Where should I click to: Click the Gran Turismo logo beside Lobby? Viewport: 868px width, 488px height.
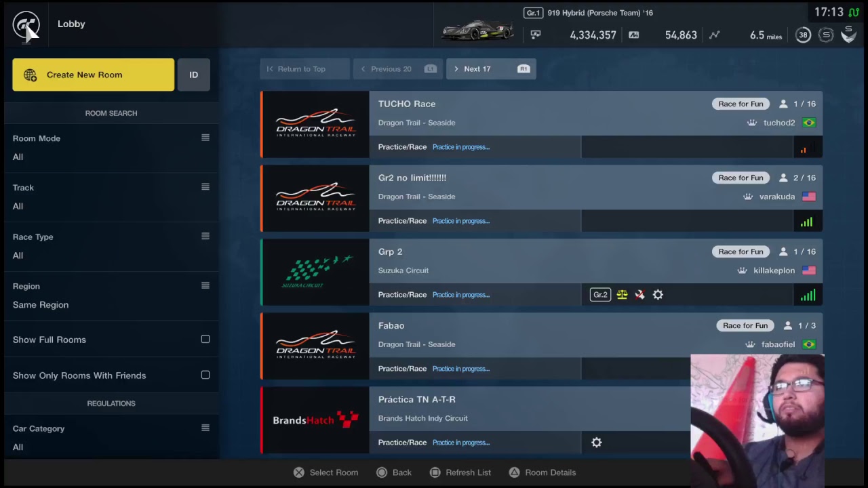(26, 25)
